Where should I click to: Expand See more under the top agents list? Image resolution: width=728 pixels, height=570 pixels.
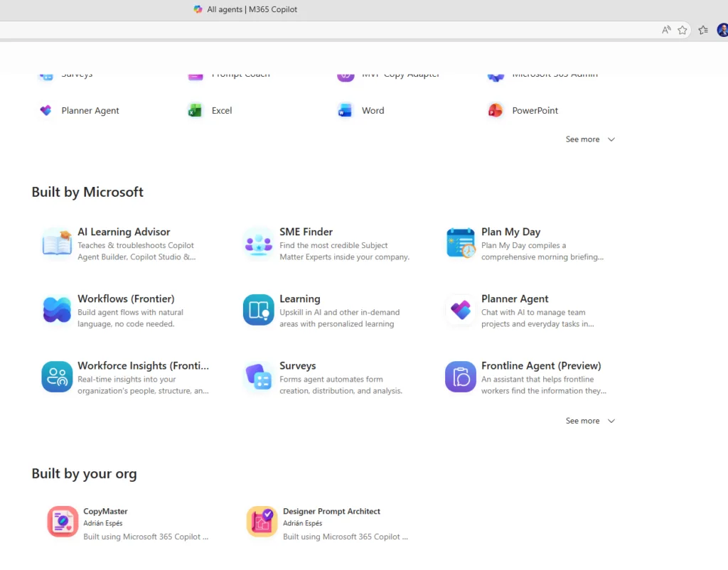(x=590, y=139)
